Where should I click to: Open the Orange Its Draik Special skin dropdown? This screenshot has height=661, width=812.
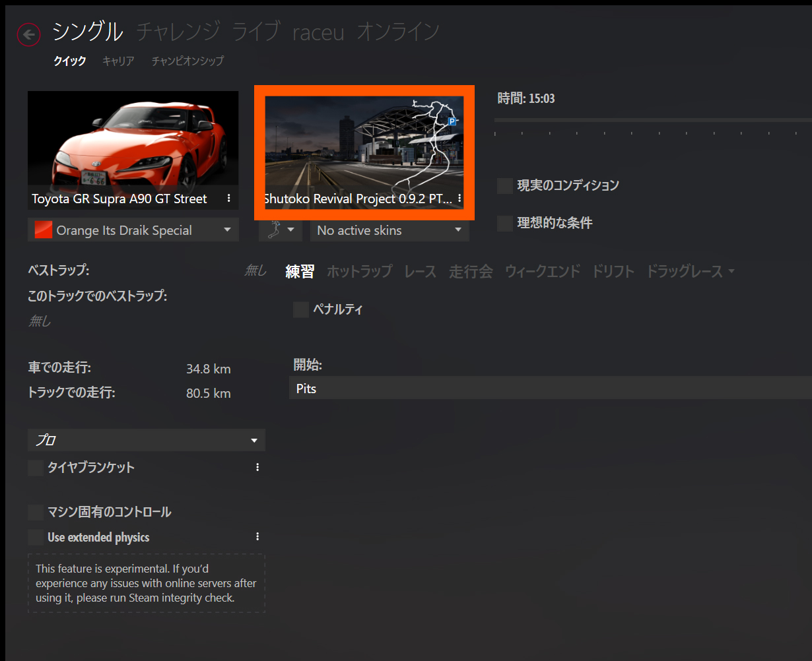133,230
